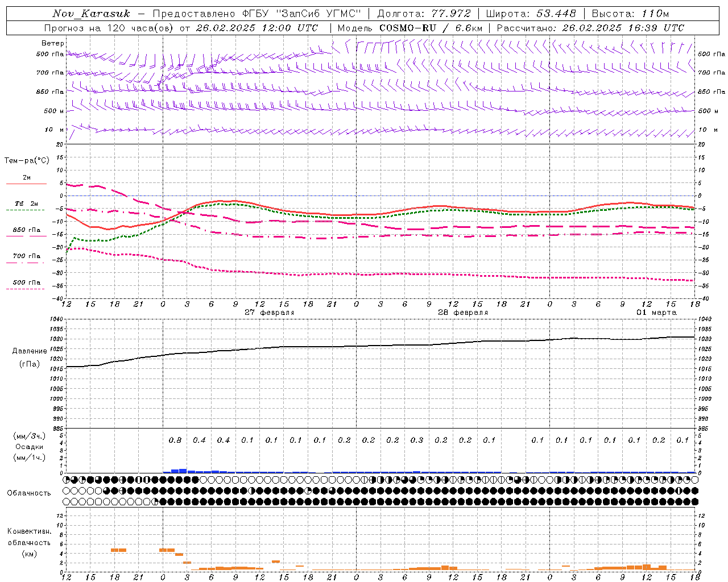Click the black pressure curve line
This screenshot has height=582, width=728.
coord(380,346)
